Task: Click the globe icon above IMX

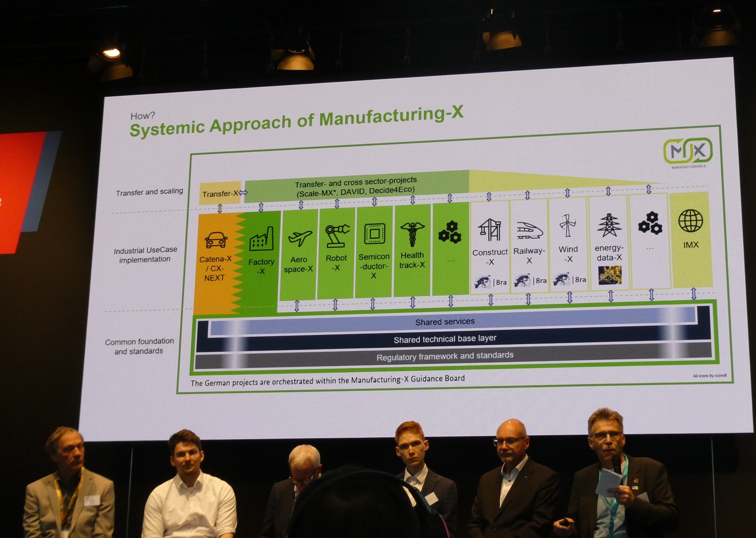Action: pos(690,221)
